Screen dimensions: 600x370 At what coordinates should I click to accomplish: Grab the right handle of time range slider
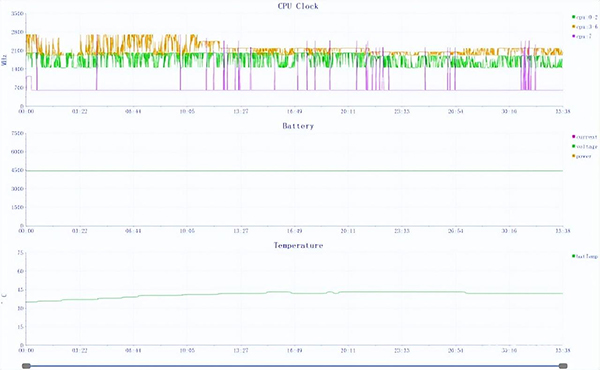[563, 366]
